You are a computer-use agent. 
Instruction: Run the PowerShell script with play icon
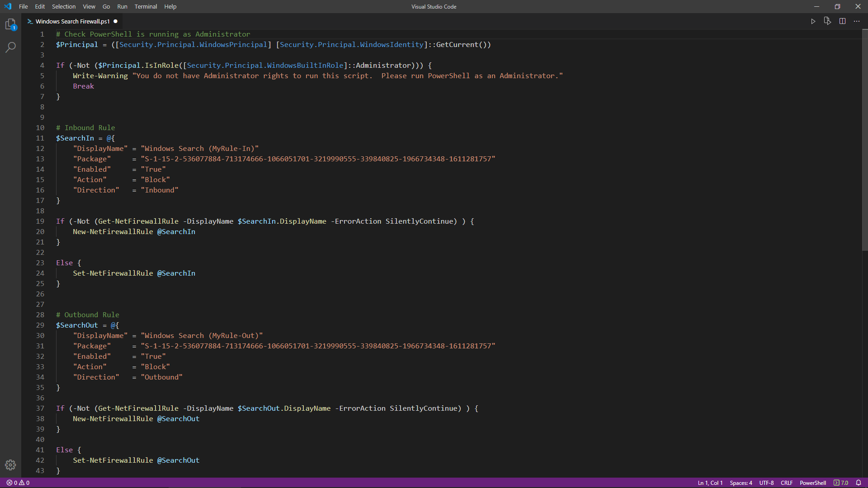point(813,21)
